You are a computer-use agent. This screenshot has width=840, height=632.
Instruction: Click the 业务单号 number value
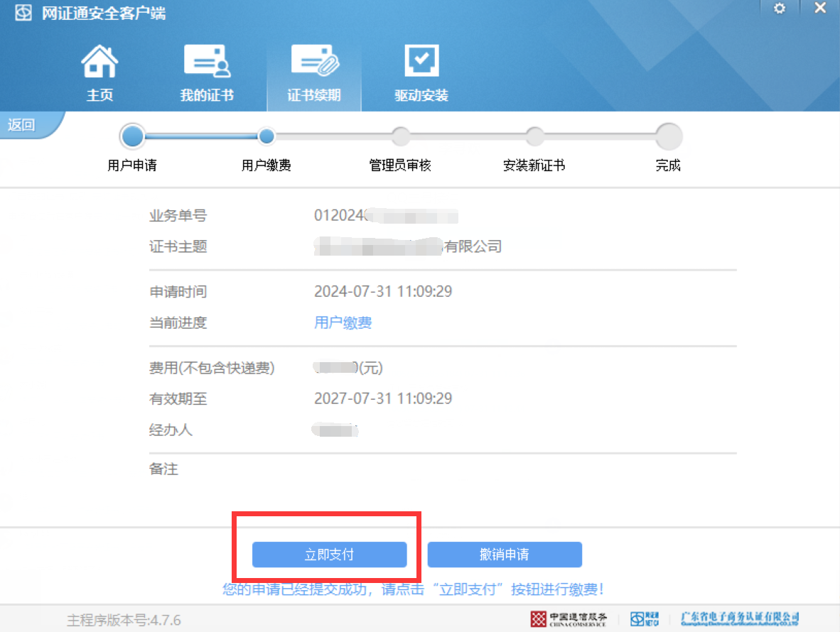(x=385, y=216)
